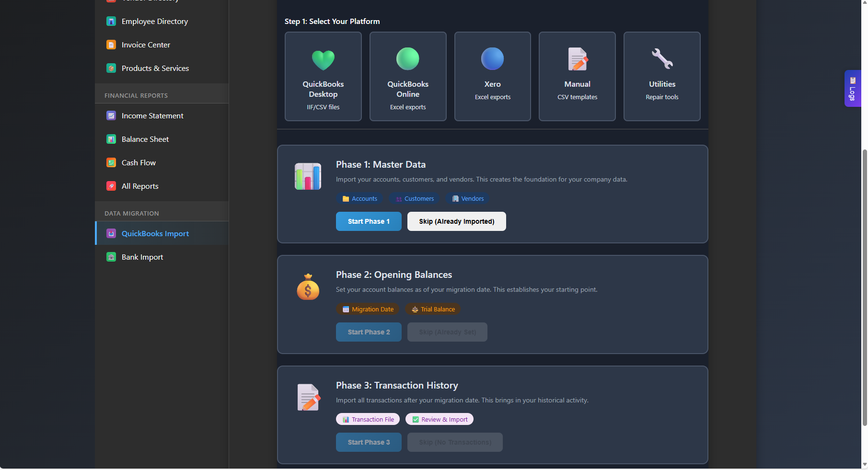Click the Phase 3: Transaction History heading

coord(397,385)
